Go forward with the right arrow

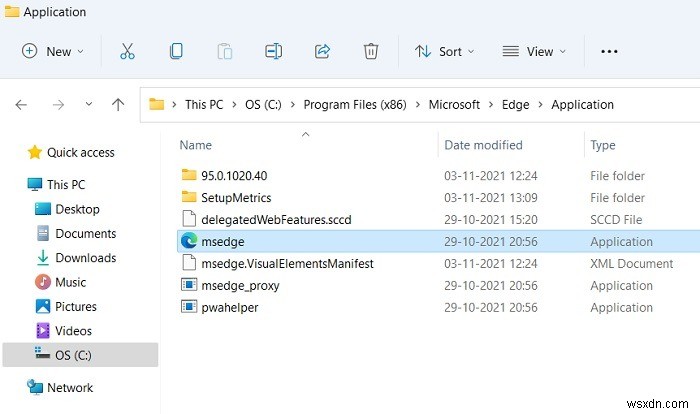pos(58,105)
